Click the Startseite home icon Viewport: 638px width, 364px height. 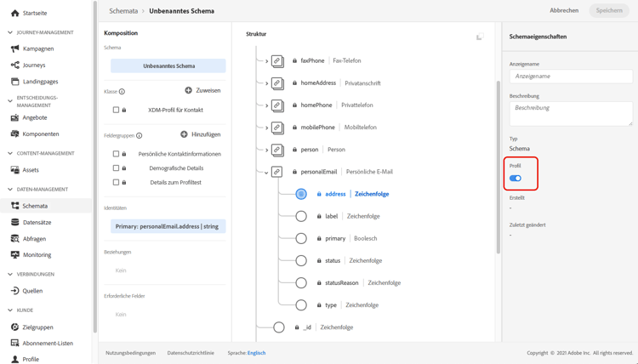[14, 14]
